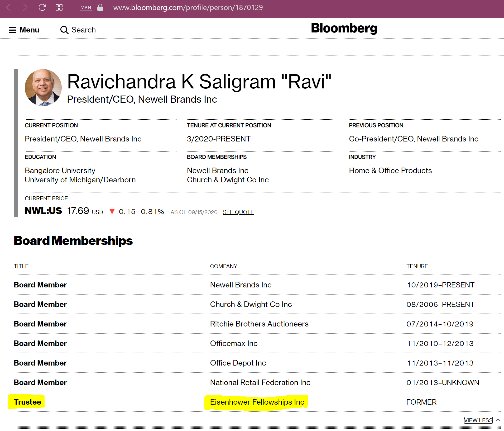Select Ritchie Brothers Auctioneers company cell
The height and width of the screenshot is (431, 504).
(259, 324)
